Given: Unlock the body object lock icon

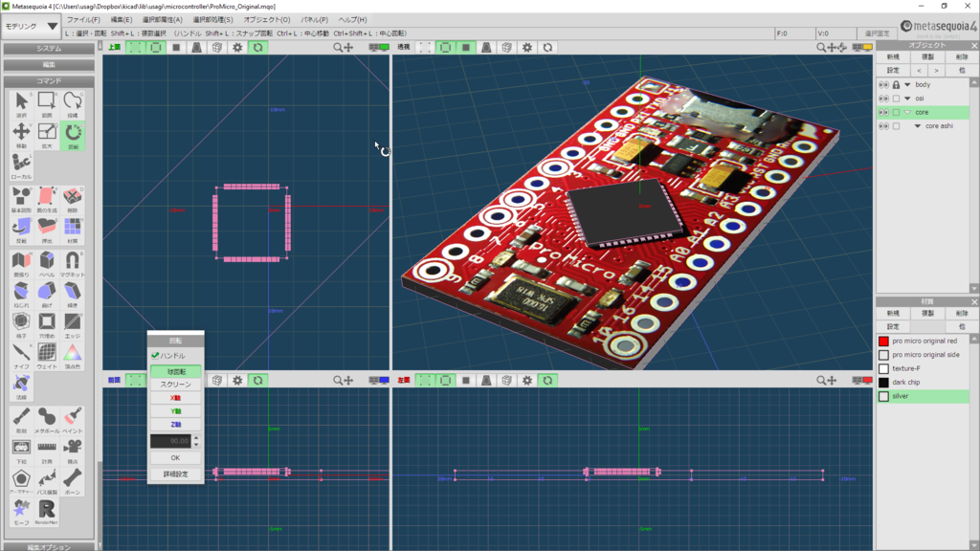Looking at the screenshot, I should coord(896,84).
